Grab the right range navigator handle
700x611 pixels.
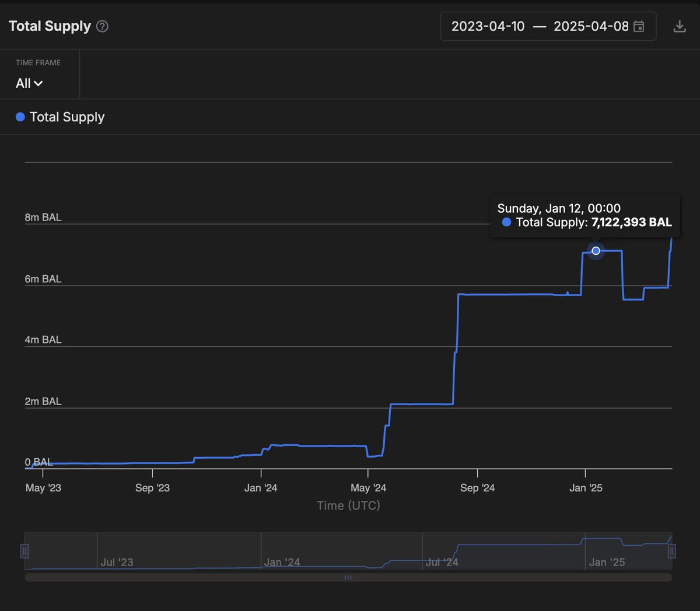click(x=671, y=551)
